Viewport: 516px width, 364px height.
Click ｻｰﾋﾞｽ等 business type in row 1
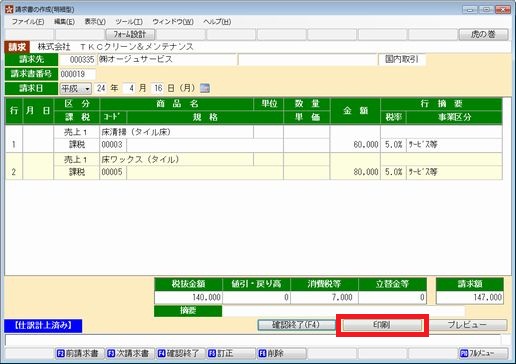click(454, 145)
